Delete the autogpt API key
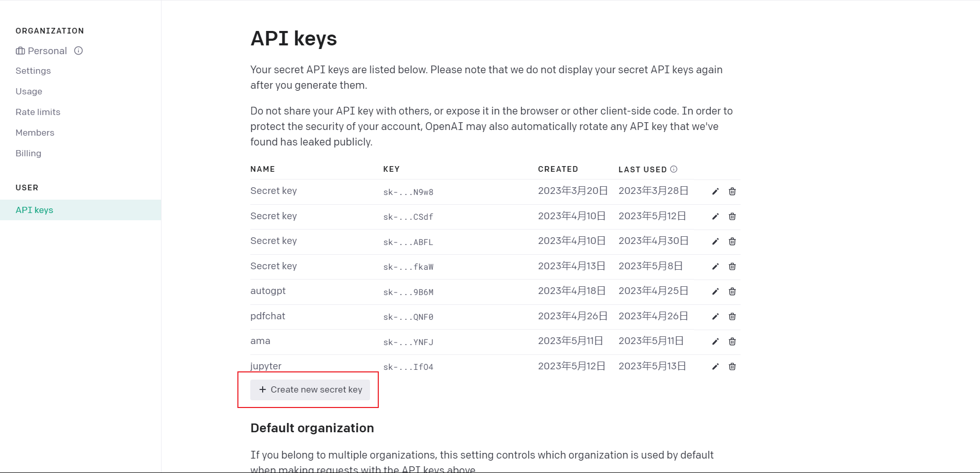Image resolution: width=980 pixels, height=473 pixels. pyautogui.click(x=732, y=291)
